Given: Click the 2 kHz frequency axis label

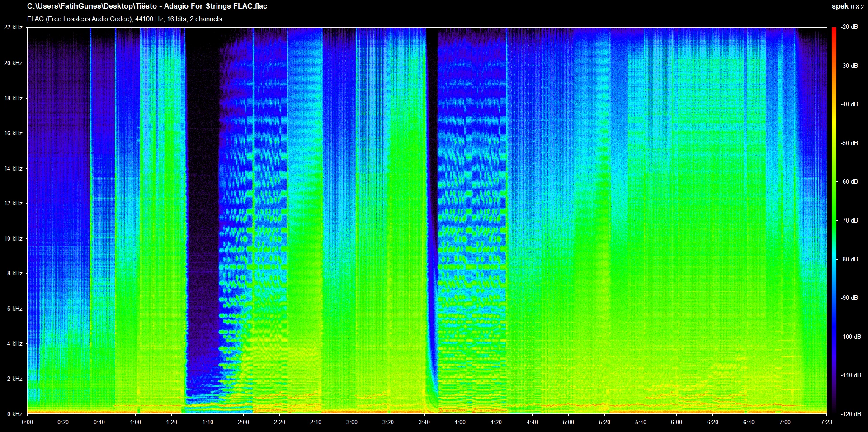Looking at the screenshot, I should [15, 379].
